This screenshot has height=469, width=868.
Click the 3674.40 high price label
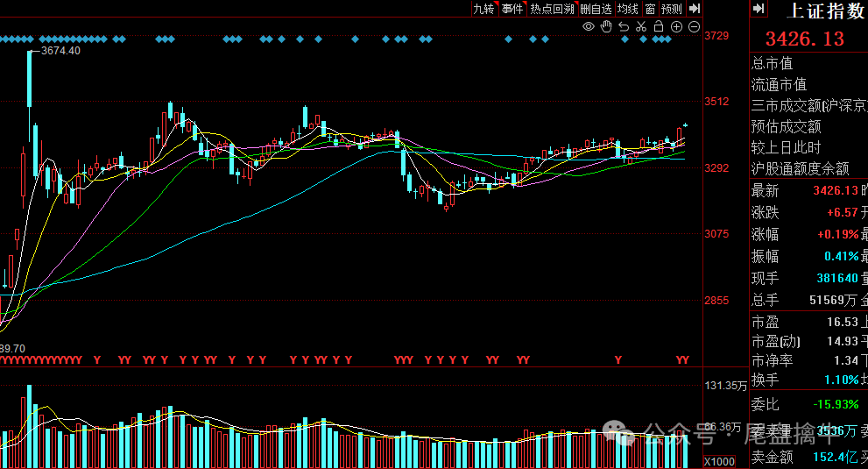[61, 51]
